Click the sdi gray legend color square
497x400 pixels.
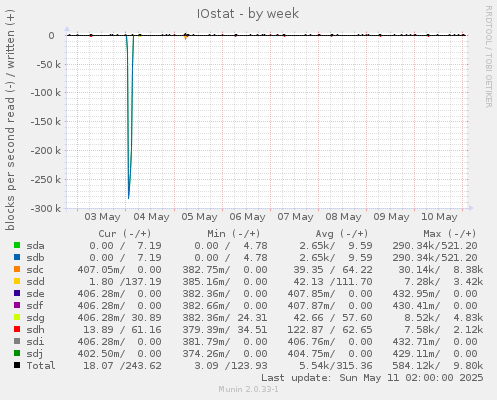17,341
